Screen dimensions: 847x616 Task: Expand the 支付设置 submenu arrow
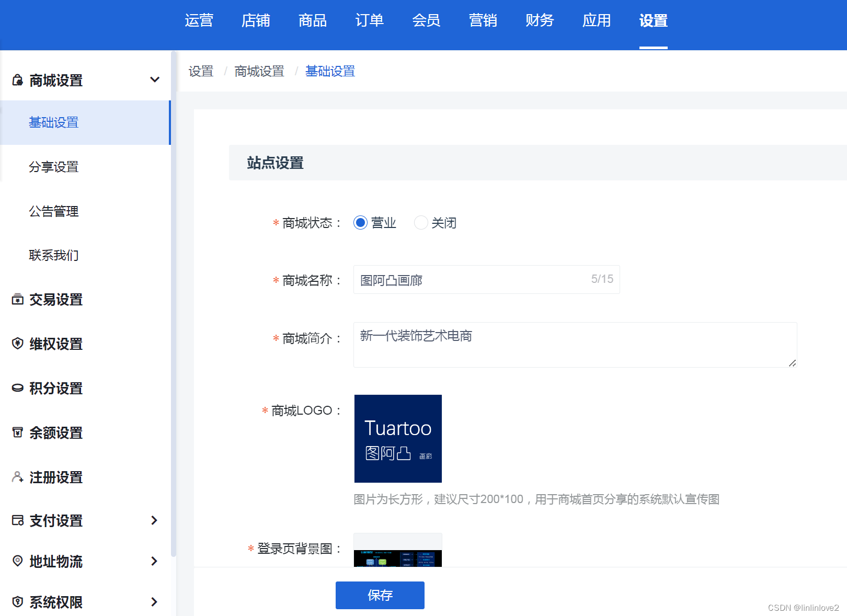[154, 520]
